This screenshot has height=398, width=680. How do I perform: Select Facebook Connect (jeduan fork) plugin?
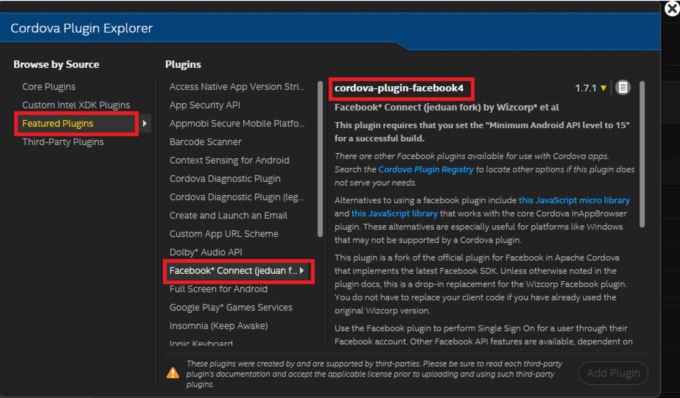point(233,271)
